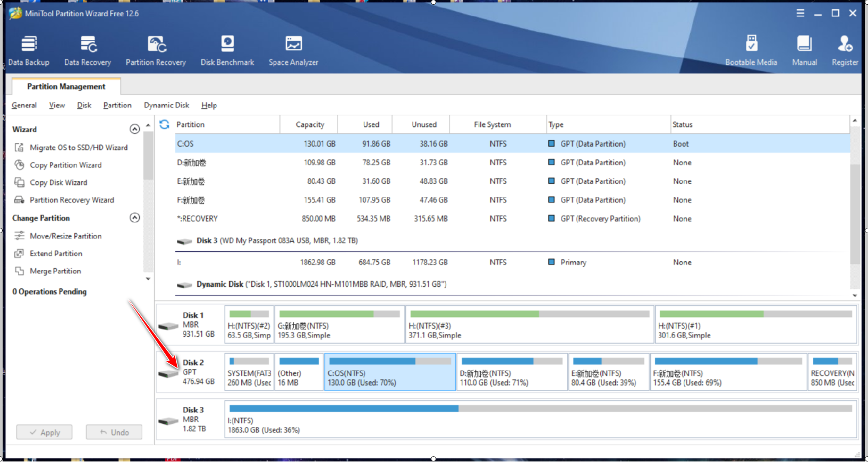868x462 pixels.
Task: Click the Merge Partition icon
Action: 19,271
